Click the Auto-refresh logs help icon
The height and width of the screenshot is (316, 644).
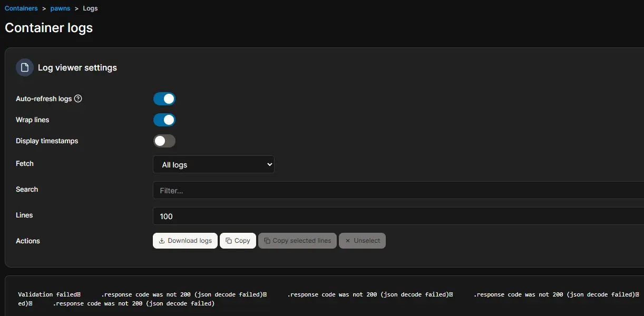(78, 98)
